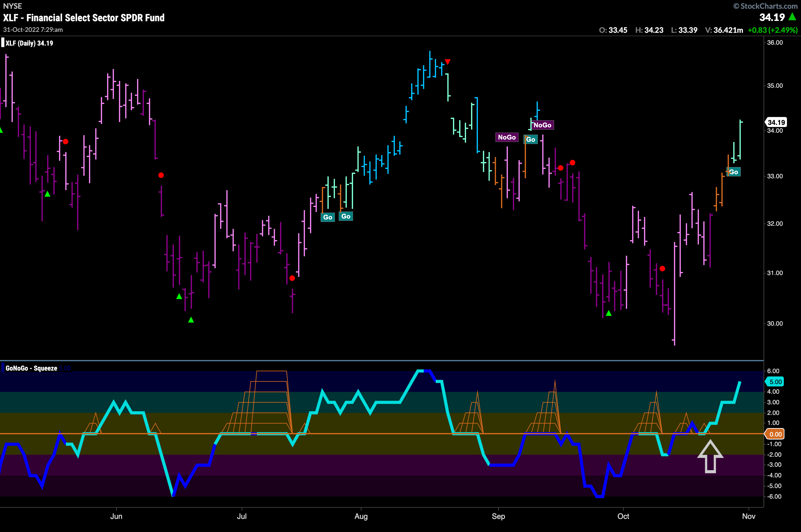
Task: Click the first Go label in late July
Action: (328, 217)
